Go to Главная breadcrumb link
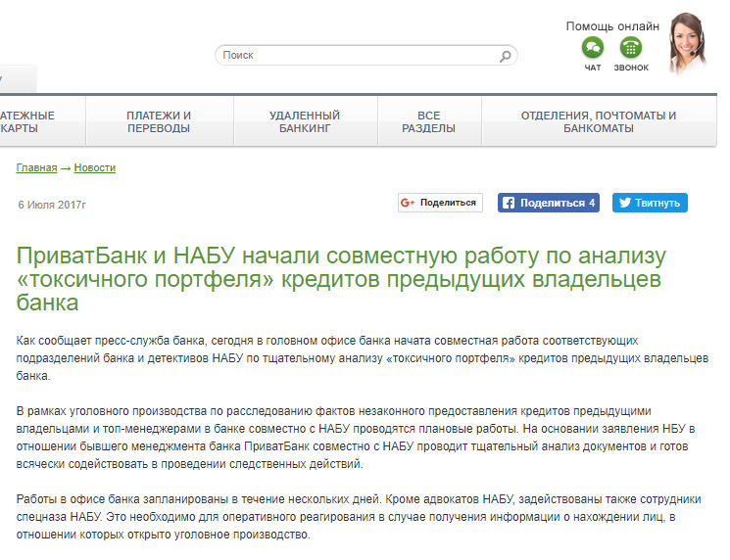This screenshot has height=560, width=730. (37, 168)
